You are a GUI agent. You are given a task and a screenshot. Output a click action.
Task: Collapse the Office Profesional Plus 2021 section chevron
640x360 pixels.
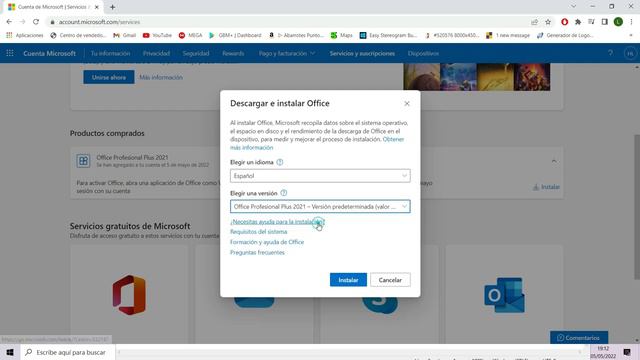(554, 161)
